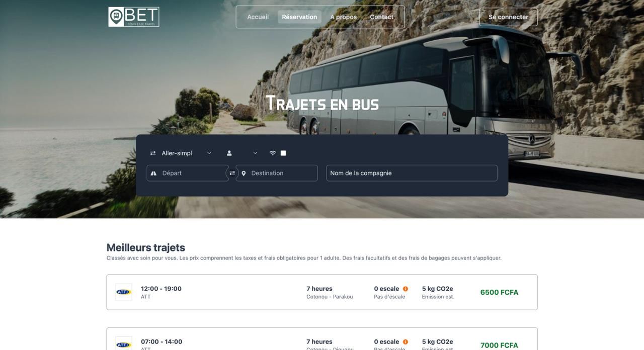Click the passenger person icon
This screenshot has height=350, width=644.
tap(229, 153)
